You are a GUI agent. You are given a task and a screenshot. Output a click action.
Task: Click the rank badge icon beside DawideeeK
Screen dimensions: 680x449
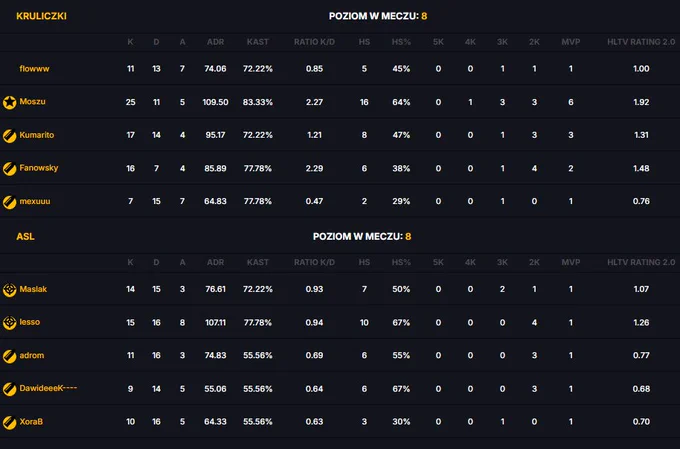coord(10,389)
